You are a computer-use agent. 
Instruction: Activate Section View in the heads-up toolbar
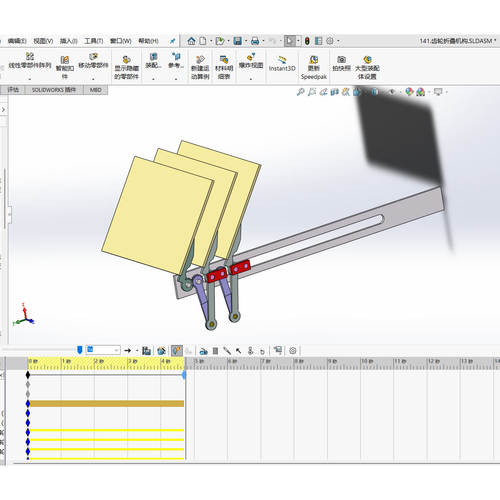(334, 92)
